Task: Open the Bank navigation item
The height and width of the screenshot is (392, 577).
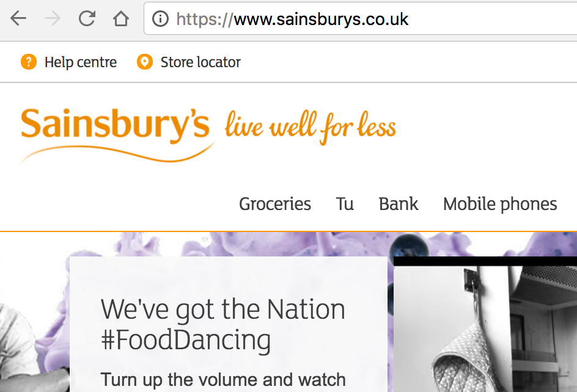Action: 399,204
